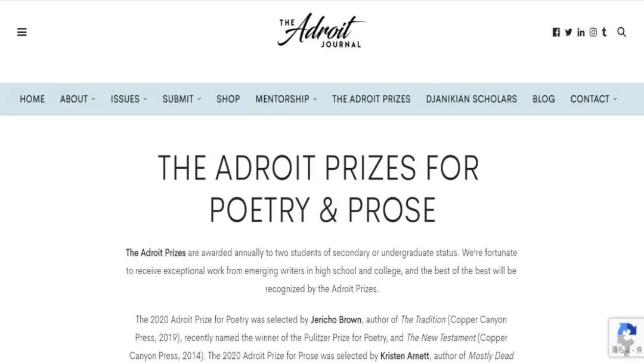The image size is (644, 363).
Task: Click the Jericho Brown link
Action: [x=336, y=319]
